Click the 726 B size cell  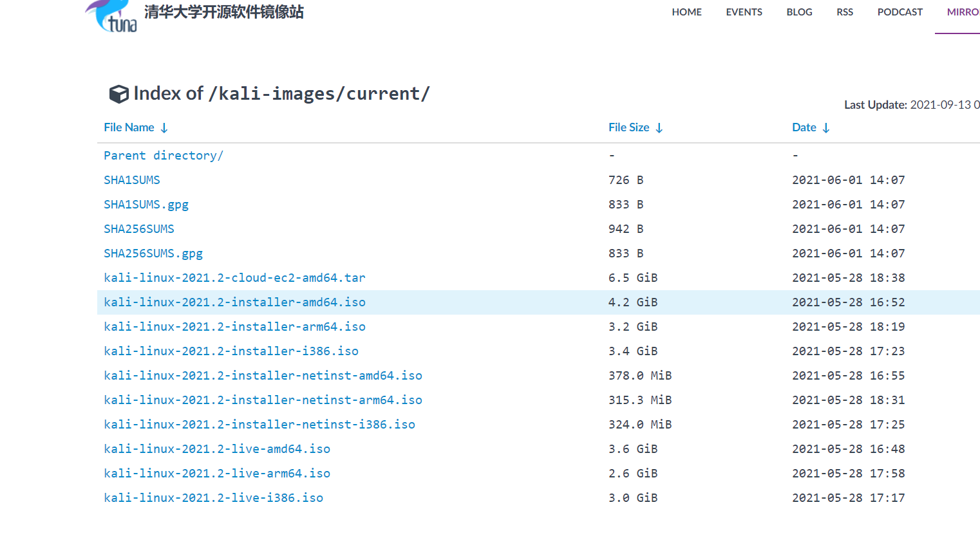tap(626, 180)
